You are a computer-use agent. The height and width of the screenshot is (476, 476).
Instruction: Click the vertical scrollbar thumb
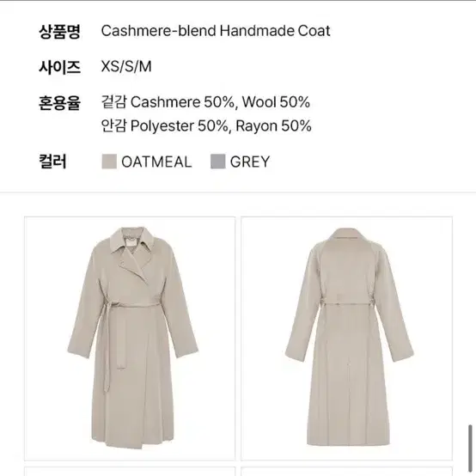coord(470,449)
